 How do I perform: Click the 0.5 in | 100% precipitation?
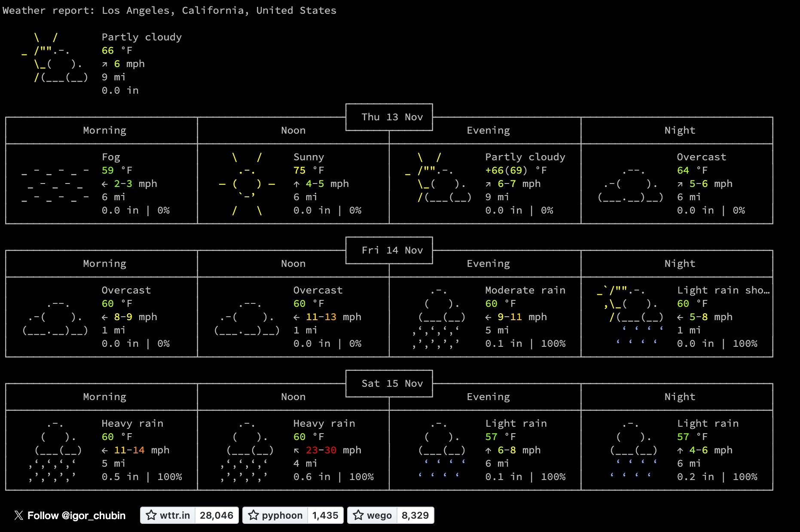click(142, 477)
